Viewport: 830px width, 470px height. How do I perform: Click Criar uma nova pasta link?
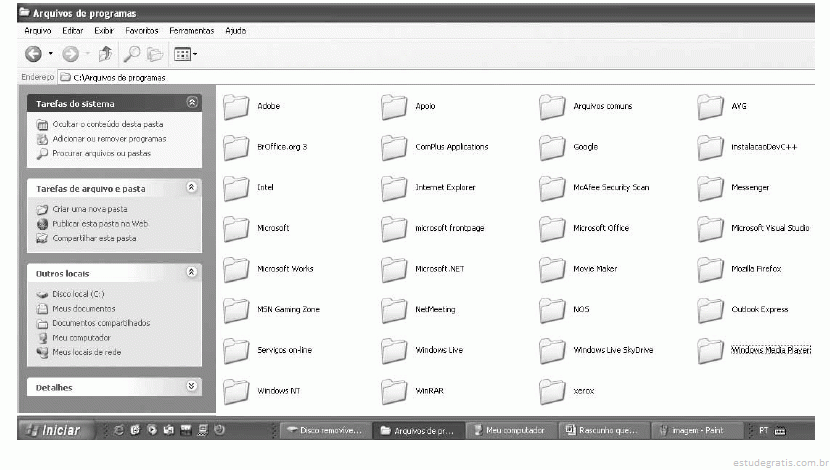click(89, 209)
